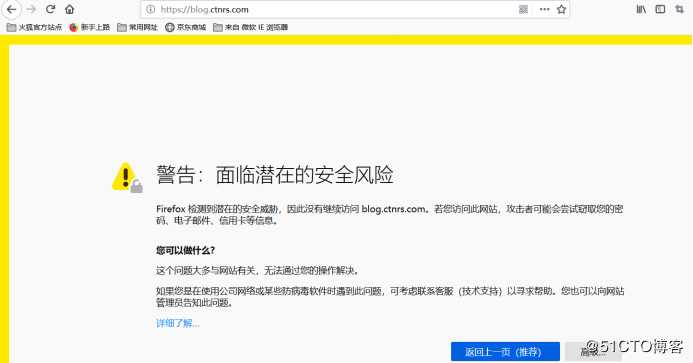Click 返回上一页（推荐）button

[505, 352]
